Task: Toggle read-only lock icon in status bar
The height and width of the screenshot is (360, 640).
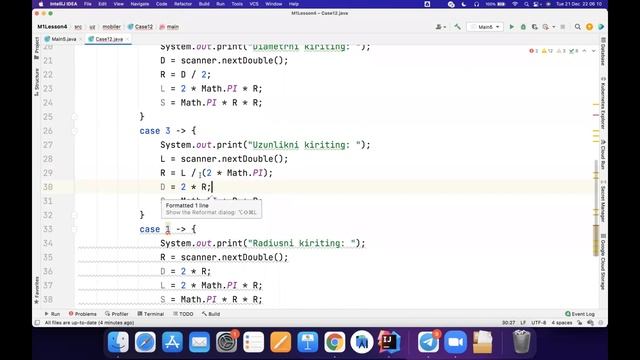Action: [x=580, y=323]
